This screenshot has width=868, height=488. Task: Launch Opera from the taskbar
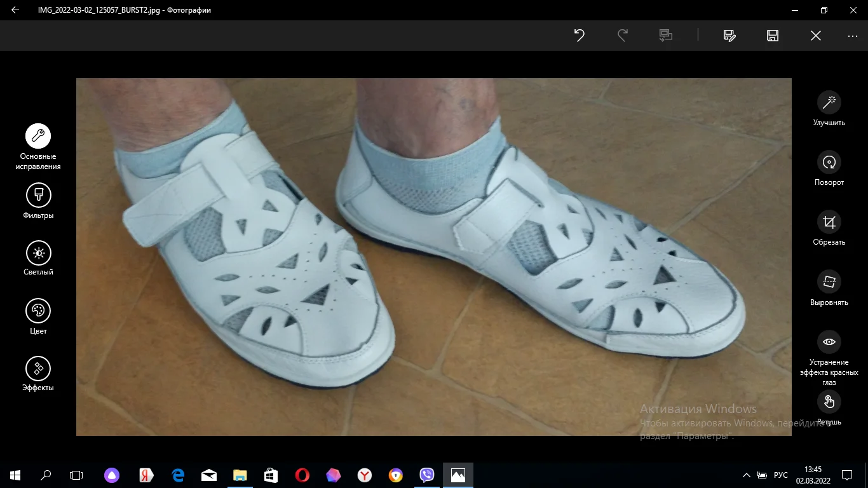point(302,475)
